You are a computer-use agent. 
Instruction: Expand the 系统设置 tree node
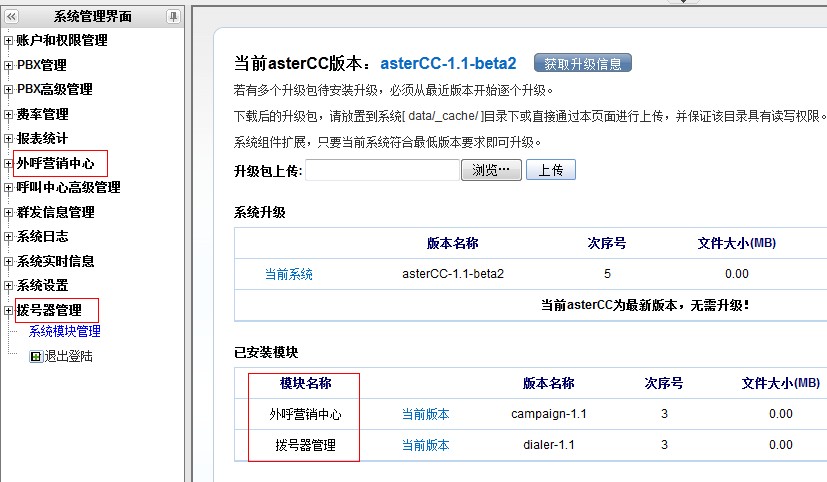point(9,286)
